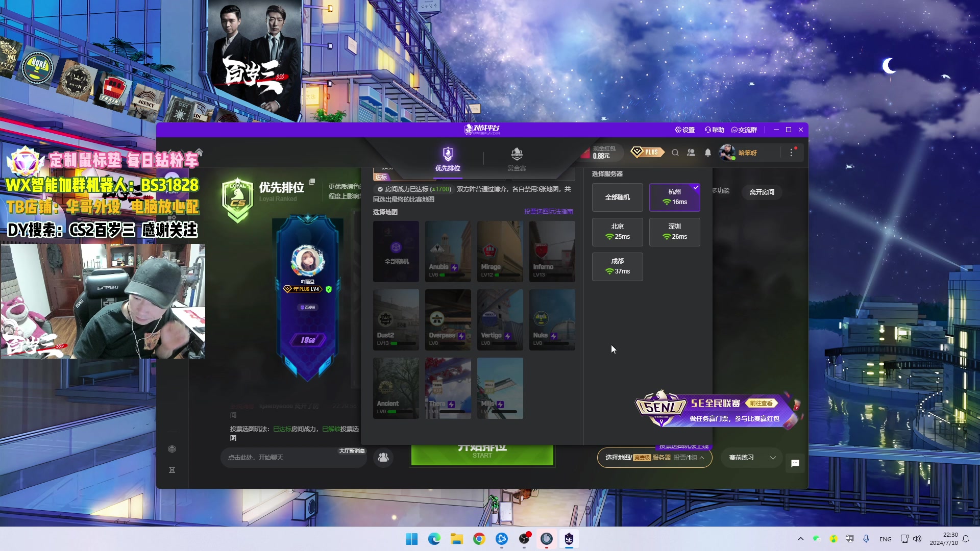Viewport: 980px width, 551px height.
Task: Click the 离开房间 leave room button
Action: [x=762, y=192]
